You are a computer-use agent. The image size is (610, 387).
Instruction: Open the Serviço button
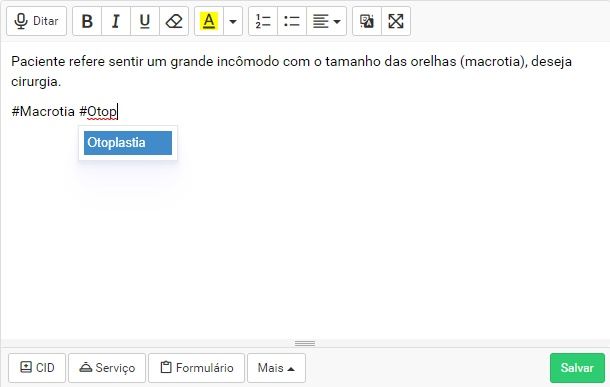tap(107, 368)
